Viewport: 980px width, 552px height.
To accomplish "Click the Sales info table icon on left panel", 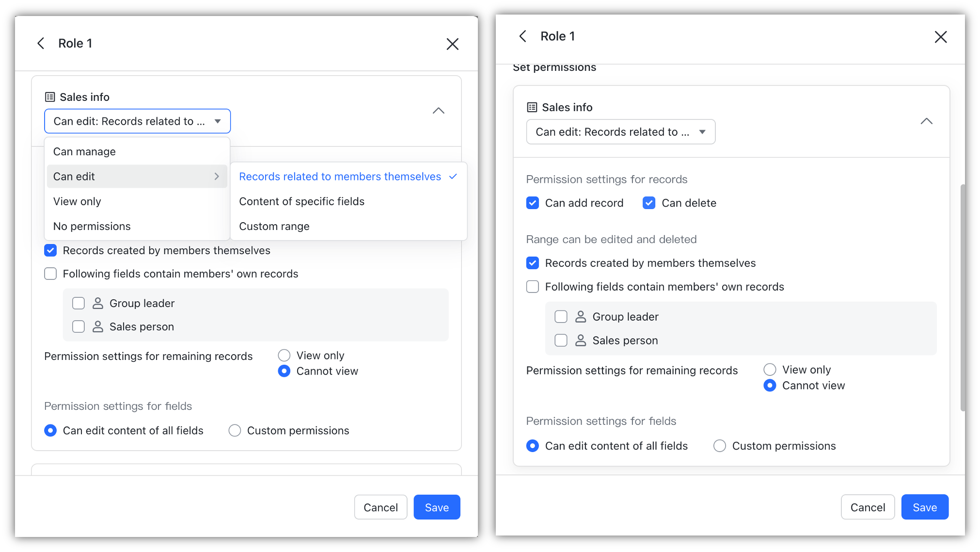I will coord(50,97).
